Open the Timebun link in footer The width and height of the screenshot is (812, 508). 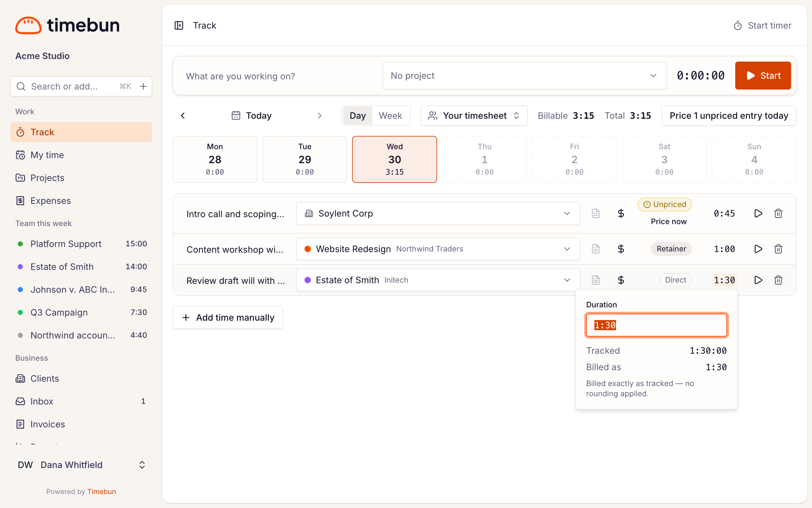click(x=102, y=491)
